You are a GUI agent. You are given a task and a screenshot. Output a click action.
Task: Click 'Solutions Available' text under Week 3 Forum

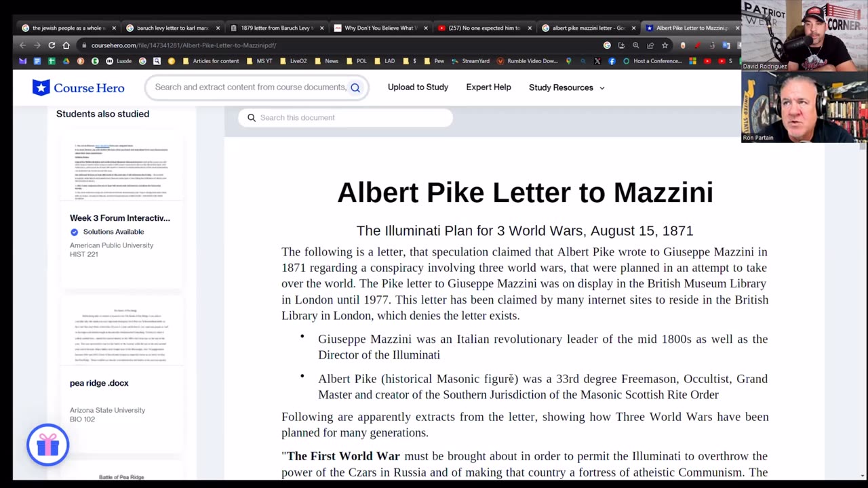tap(113, 232)
